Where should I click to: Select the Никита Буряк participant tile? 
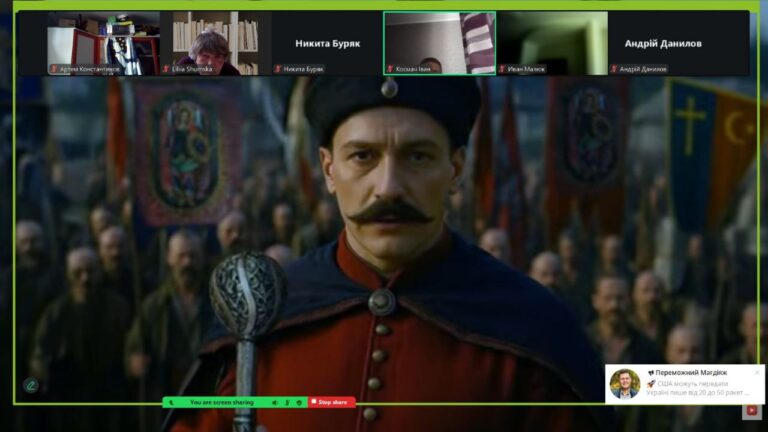327,43
